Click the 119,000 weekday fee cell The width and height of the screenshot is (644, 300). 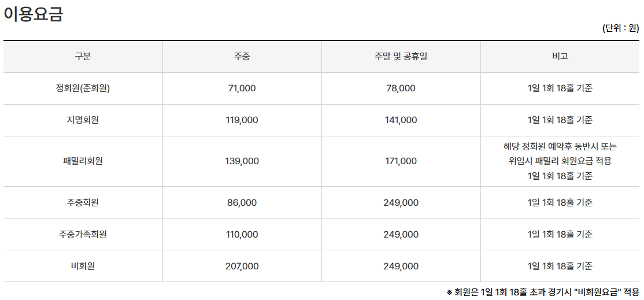point(242,120)
